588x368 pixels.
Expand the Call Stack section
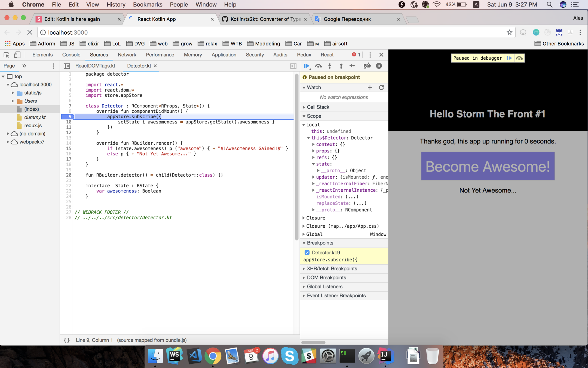[x=318, y=107]
